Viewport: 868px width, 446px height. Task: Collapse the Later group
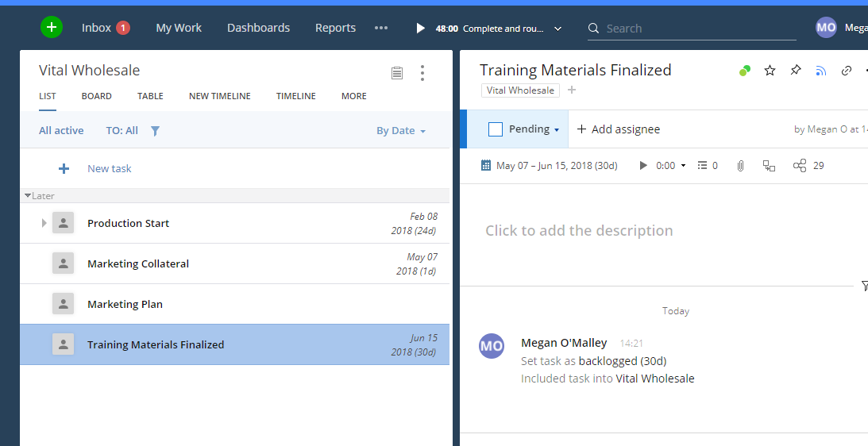pyautogui.click(x=28, y=195)
